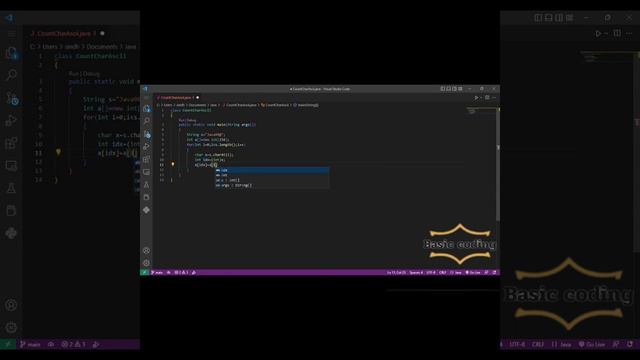This screenshot has height=360, width=640.
Task: Open the Accounts icon in activity bar
Action: 147,251
